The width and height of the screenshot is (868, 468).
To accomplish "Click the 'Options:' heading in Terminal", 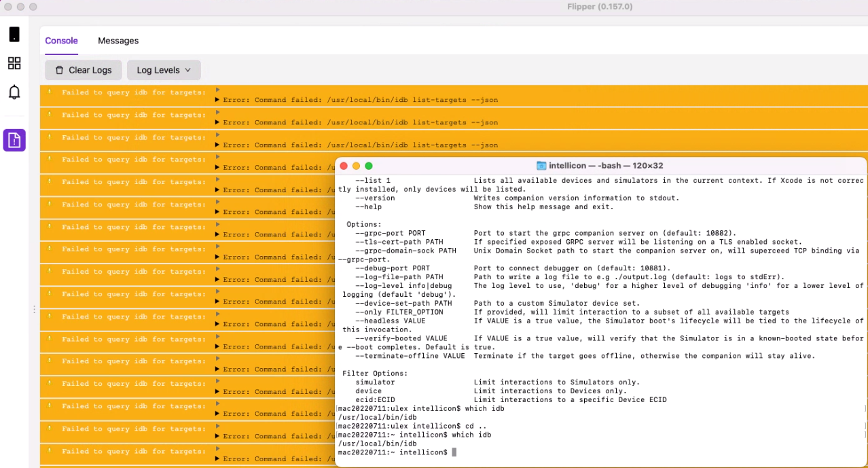I will [x=364, y=224].
